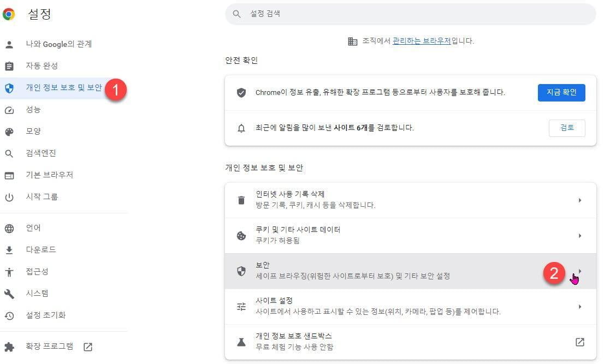
Task: Expand the 인터넷 사용 기록 삭제 row arrow
Action: click(580, 200)
